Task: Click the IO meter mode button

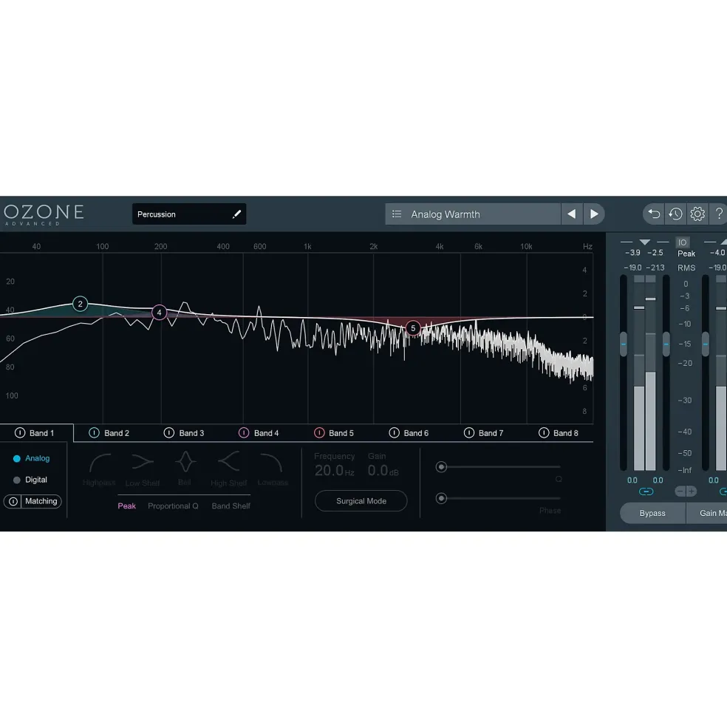Action: click(x=683, y=242)
